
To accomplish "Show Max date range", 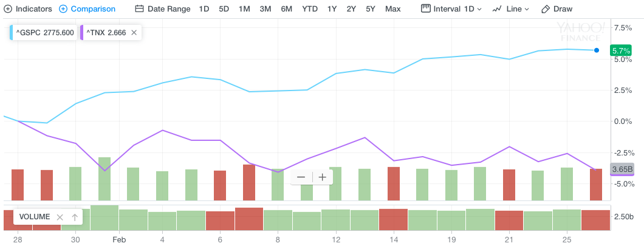I will tap(392, 9).
